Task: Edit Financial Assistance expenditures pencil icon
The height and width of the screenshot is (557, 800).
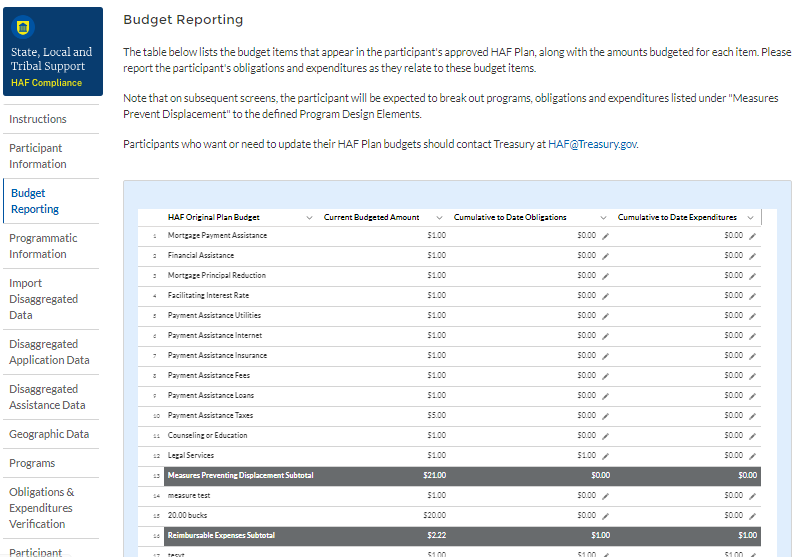Action: (x=752, y=256)
